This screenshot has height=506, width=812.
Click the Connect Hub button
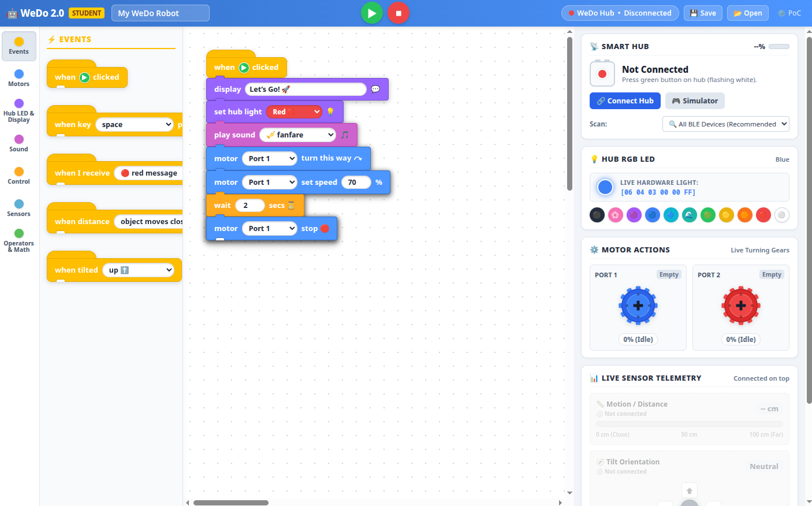coord(625,101)
